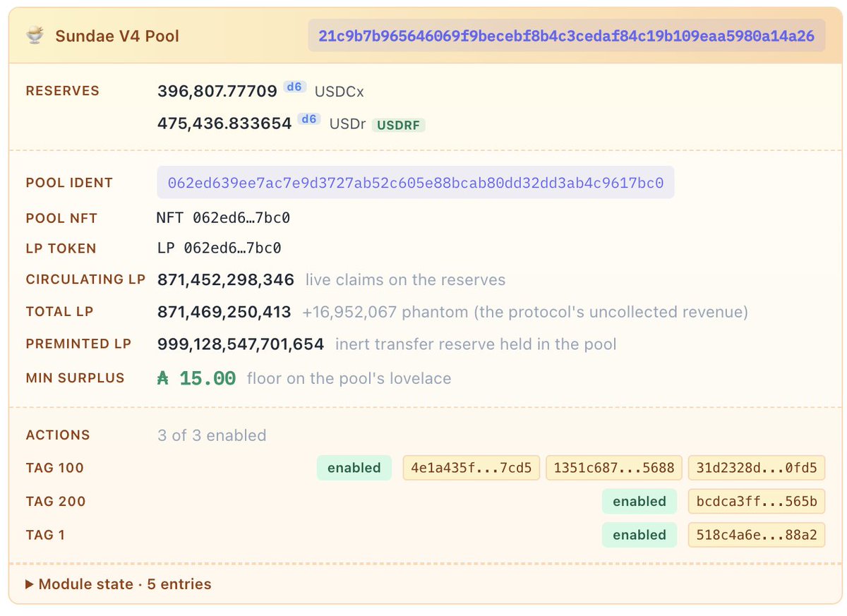Click the MIN SURPLUS label

tap(75, 378)
